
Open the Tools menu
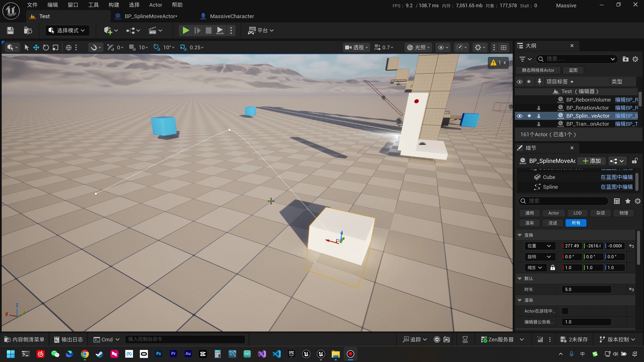click(x=94, y=5)
